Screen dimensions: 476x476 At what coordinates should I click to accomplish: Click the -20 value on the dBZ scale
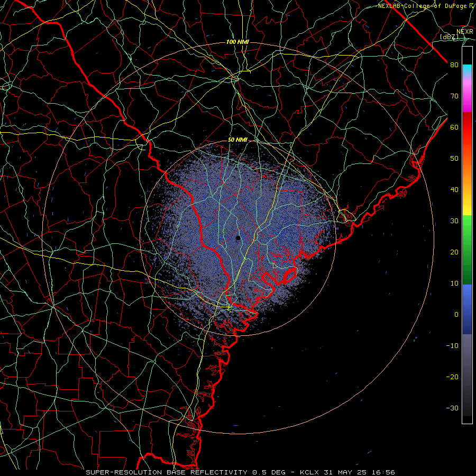452,377
